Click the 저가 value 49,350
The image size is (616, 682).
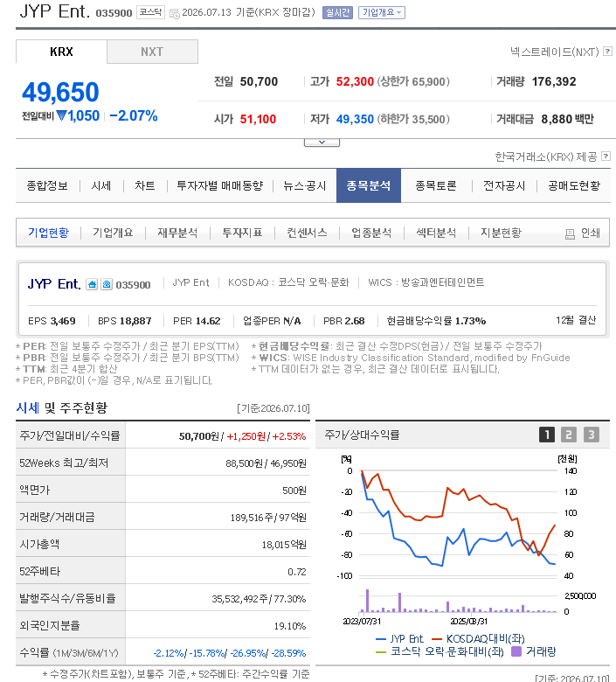point(355,119)
